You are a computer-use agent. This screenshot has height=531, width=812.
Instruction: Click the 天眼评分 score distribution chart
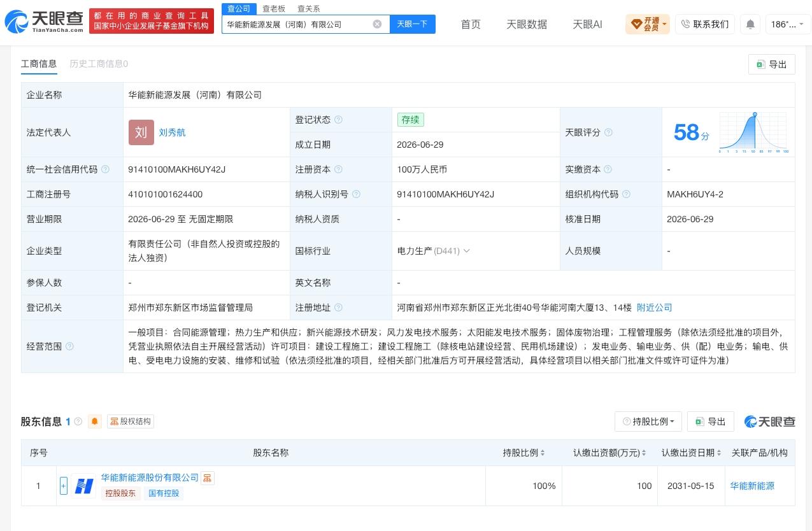pyautogui.click(x=754, y=132)
